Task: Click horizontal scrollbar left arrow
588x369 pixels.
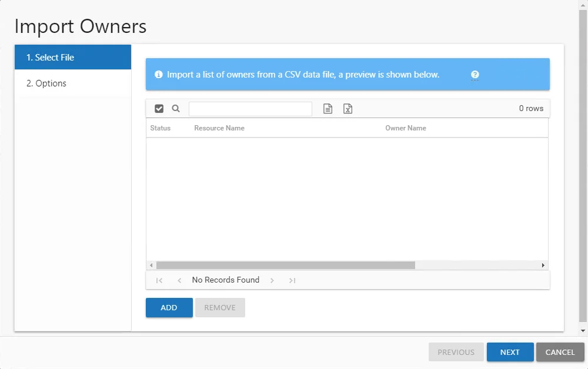Action: click(151, 265)
